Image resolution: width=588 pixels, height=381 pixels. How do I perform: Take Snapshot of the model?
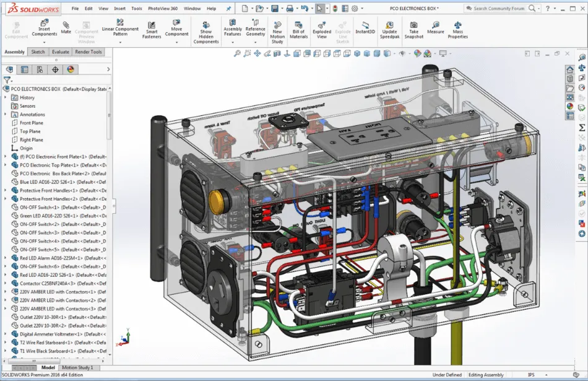(x=413, y=30)
